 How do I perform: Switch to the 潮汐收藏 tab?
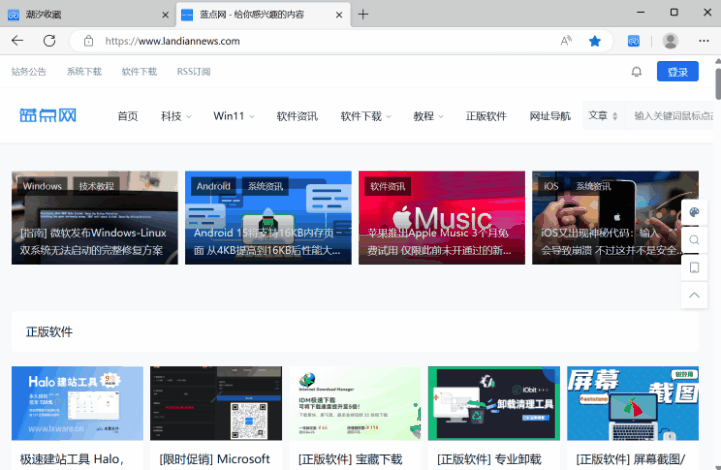coord(88,15)
